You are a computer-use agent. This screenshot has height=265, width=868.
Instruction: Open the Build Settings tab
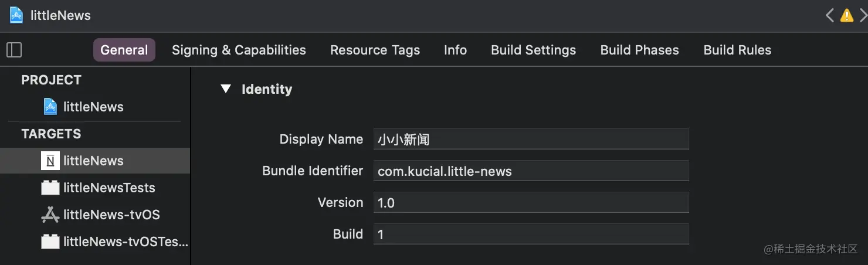tap(533, 50)
